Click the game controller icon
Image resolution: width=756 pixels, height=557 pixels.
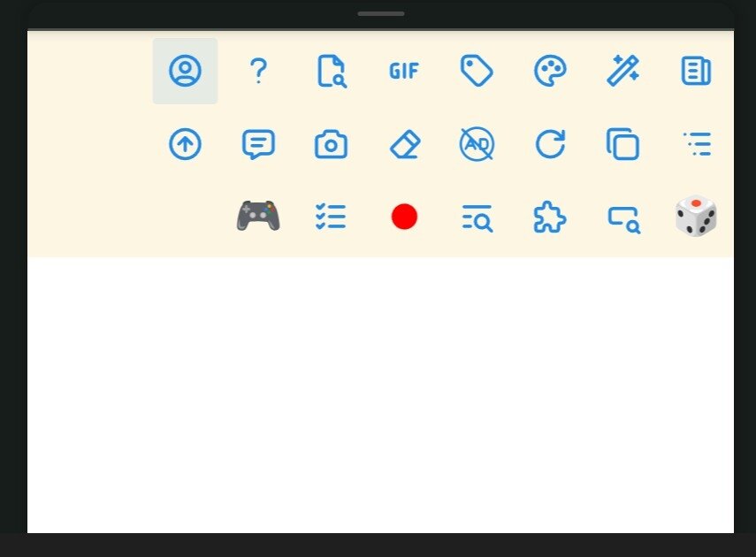[258, 216]
